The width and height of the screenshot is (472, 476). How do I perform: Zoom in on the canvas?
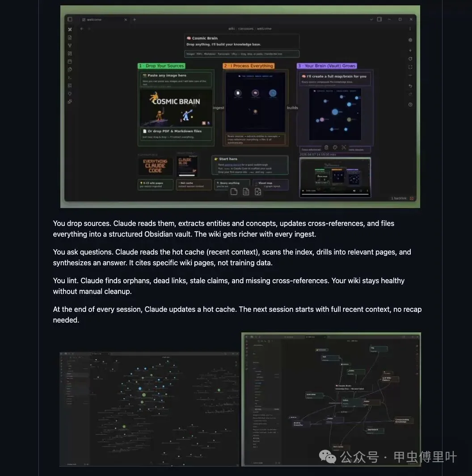pos(410,51)
